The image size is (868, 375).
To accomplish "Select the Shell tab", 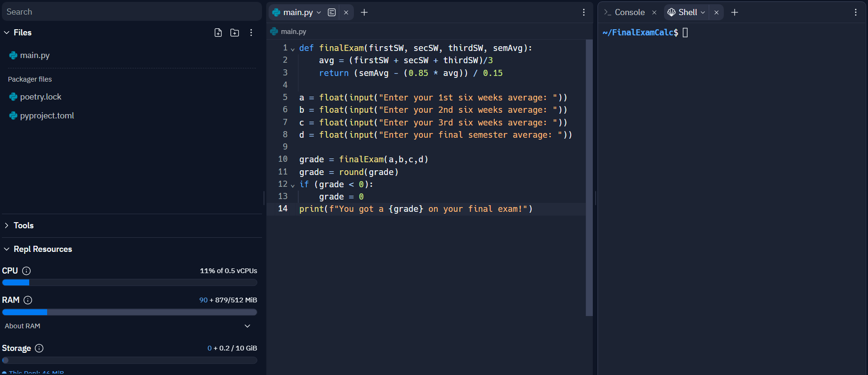I will click(688, 12).
